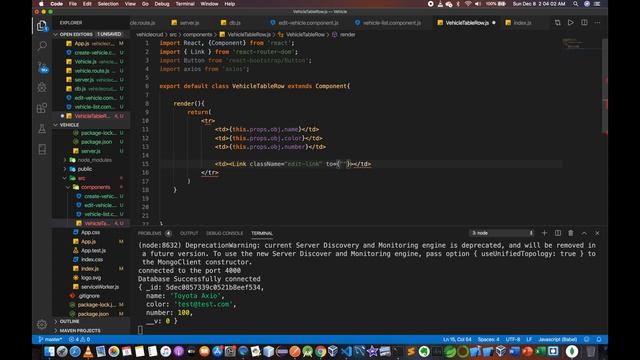The image size is (640, 360).
Task: Show the Output panel tab
Action: click(x=189, y=233)
